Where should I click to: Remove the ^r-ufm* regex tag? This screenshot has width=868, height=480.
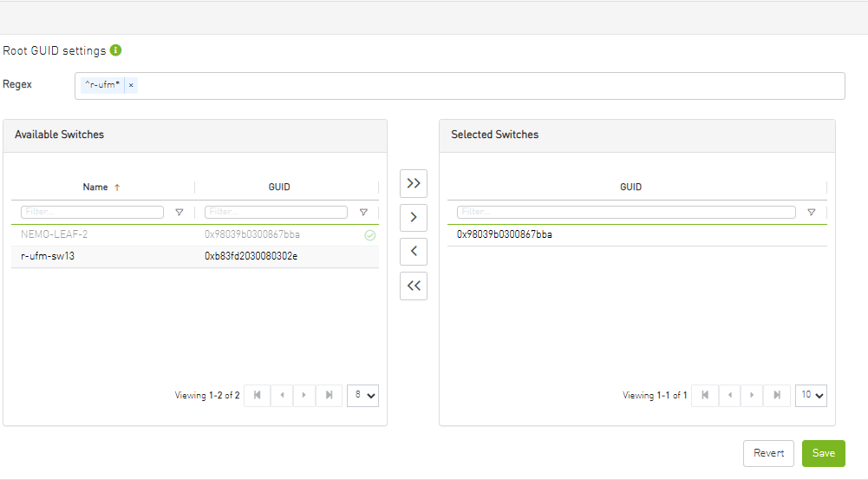tap(131, 85)
